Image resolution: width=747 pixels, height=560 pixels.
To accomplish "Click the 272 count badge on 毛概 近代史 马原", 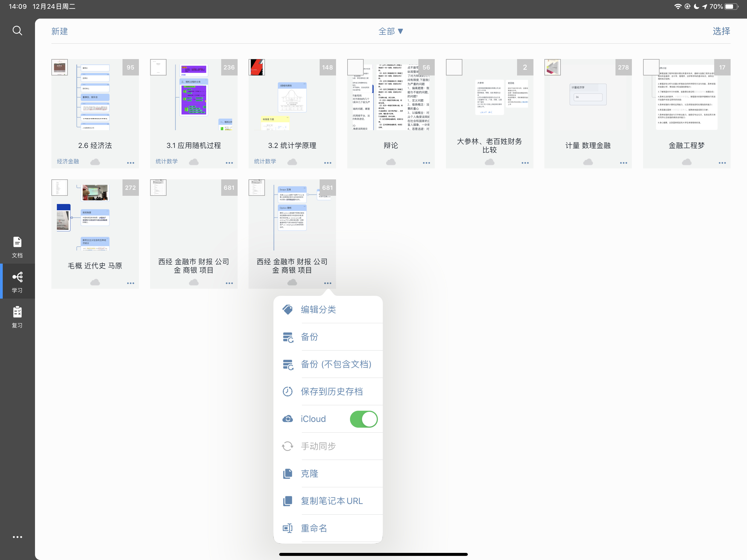I will (130, 188).
